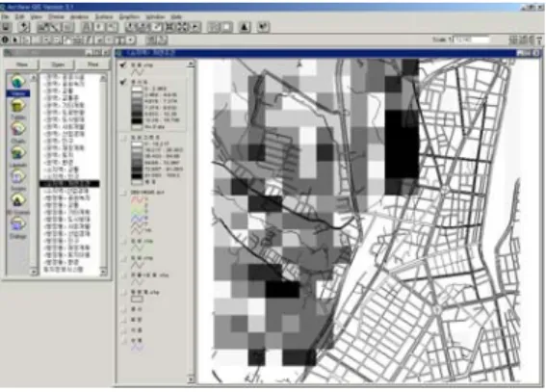The width and height of the screenshot is (546, 392).
Task: Open the Edit Legend toolbar icon
Action: [x=55, y=27]
